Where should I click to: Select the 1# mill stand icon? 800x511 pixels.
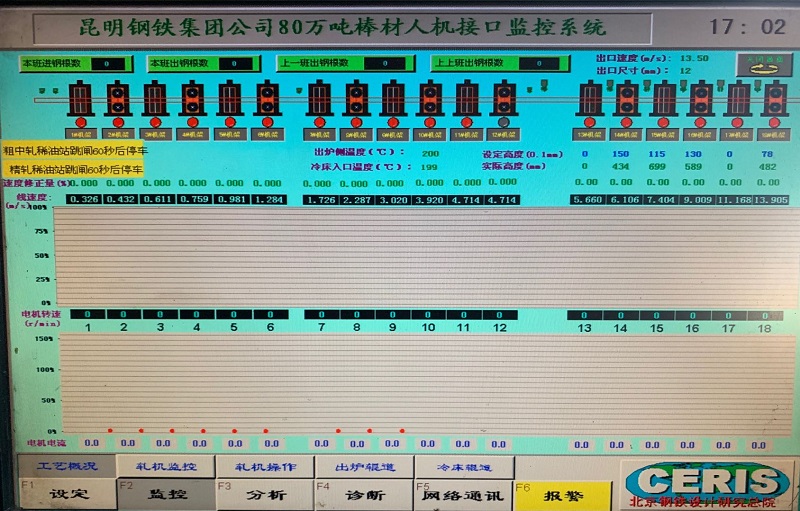(x=81, y=98)
